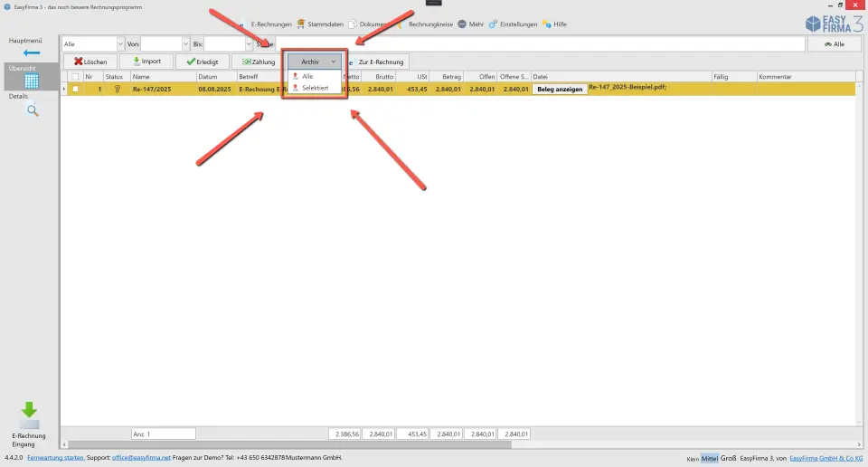This screenshot has width=868, height=467.
Task: Sort by the Status column header
Action: (117, 76)
